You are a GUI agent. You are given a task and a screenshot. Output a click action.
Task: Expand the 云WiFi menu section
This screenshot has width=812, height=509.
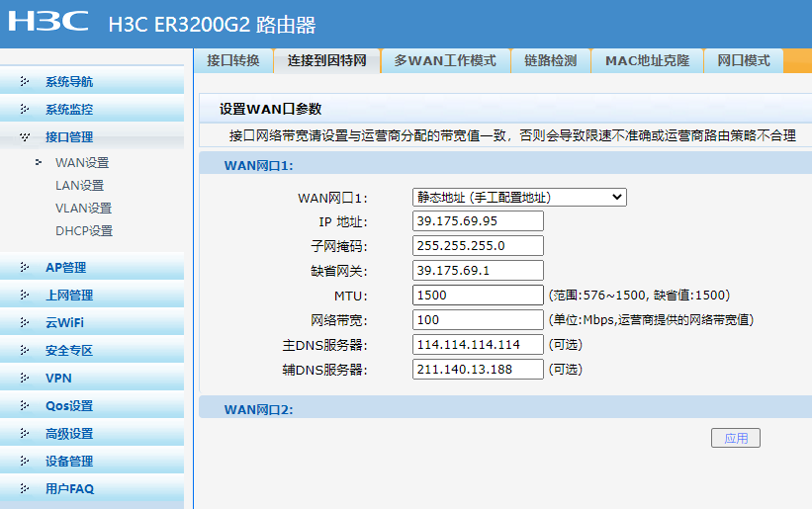coord(92,322)
